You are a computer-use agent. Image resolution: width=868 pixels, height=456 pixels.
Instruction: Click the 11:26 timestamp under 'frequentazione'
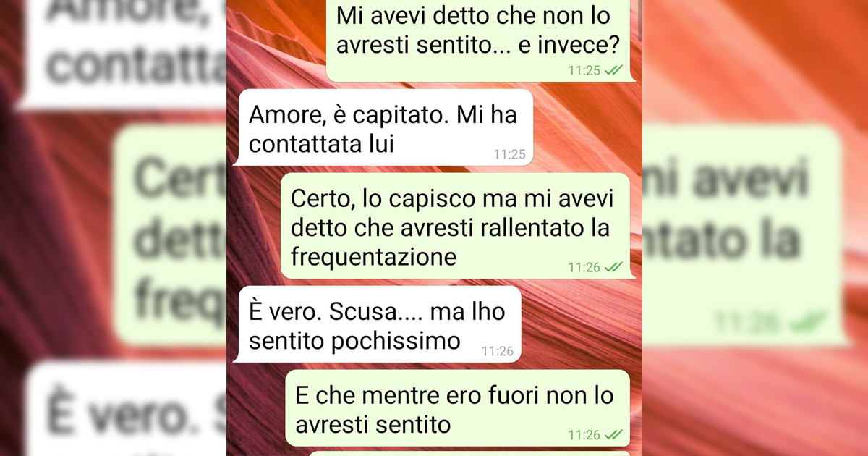pyautogui.click(x=584, y=267)
